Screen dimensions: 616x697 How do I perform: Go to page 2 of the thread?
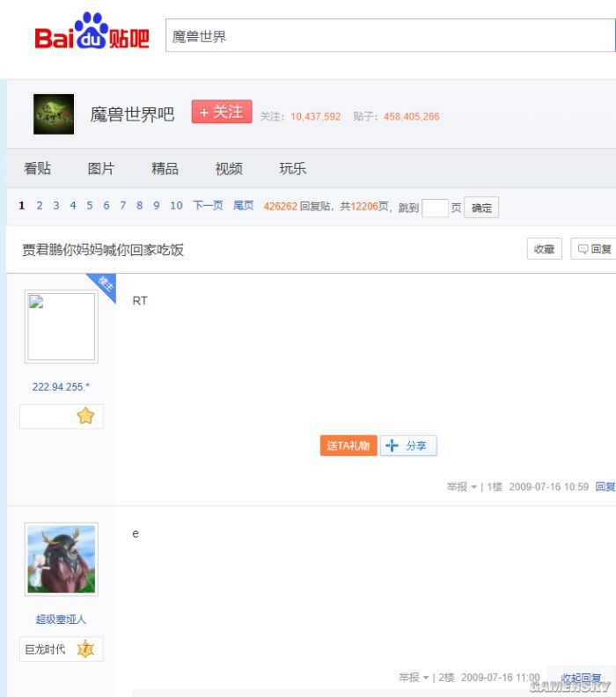click(40, 205)
